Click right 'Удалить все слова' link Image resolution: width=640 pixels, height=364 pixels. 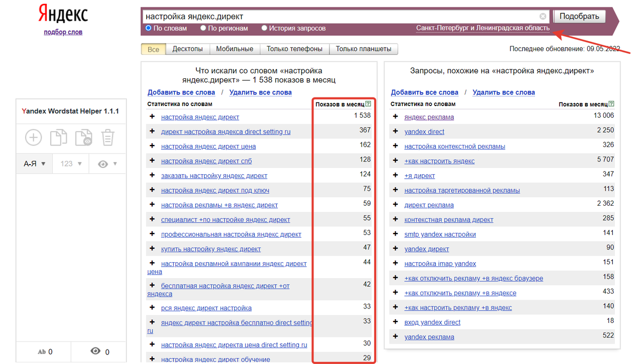(x=503, y=92)
